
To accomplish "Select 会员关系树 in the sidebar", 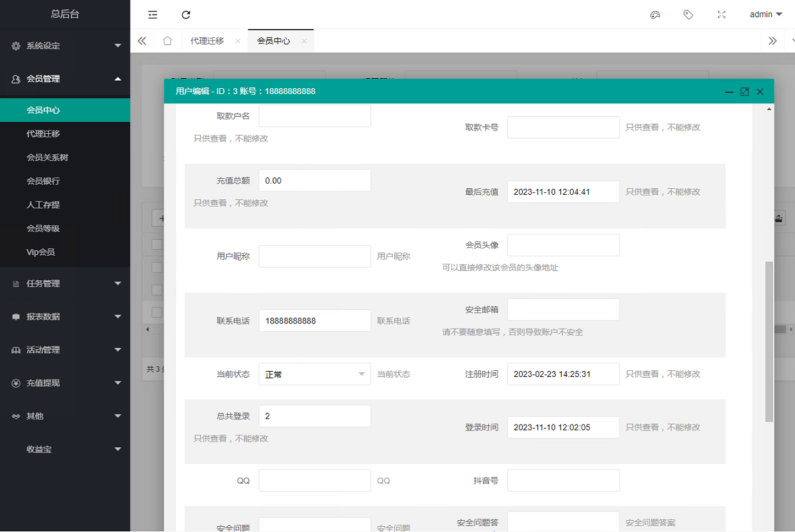I will click(x=47, y=158).
